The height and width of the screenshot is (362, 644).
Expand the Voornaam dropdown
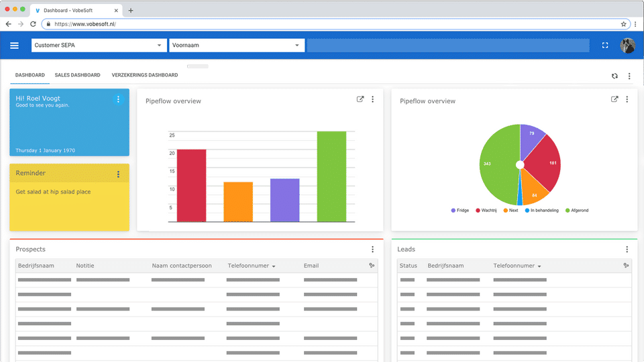coord(237,45)
